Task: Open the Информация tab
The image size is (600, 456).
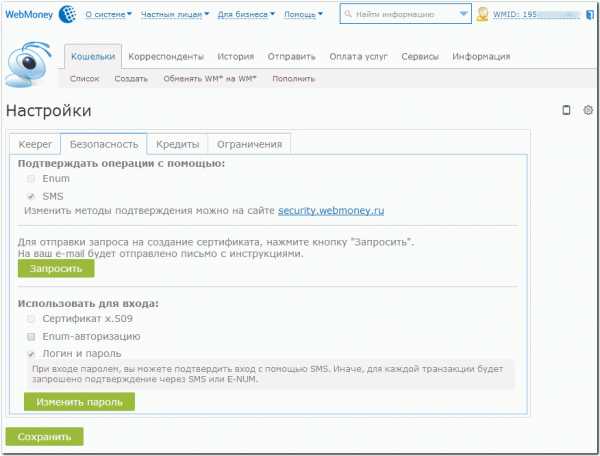Action: pyautogui.click(x=481, y=57)
